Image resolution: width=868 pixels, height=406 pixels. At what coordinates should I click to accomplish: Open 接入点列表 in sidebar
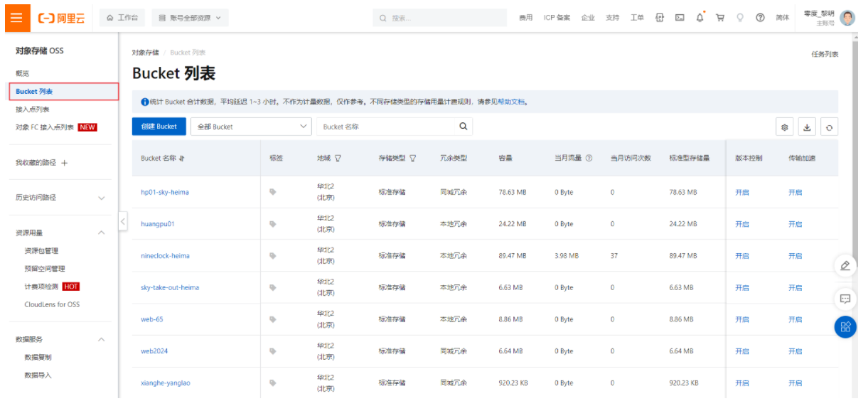point(33,109)
